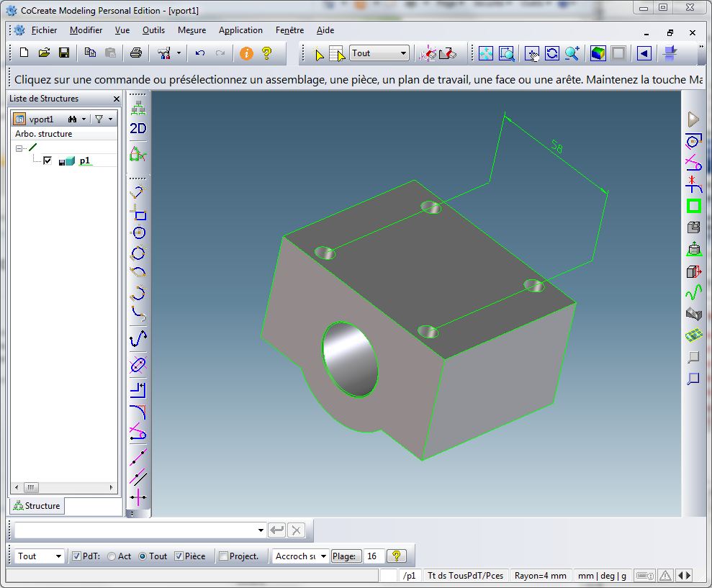This screenshot has height=588, width=712.
Task: Click the Plage value field showing 16
Action: 374,556
